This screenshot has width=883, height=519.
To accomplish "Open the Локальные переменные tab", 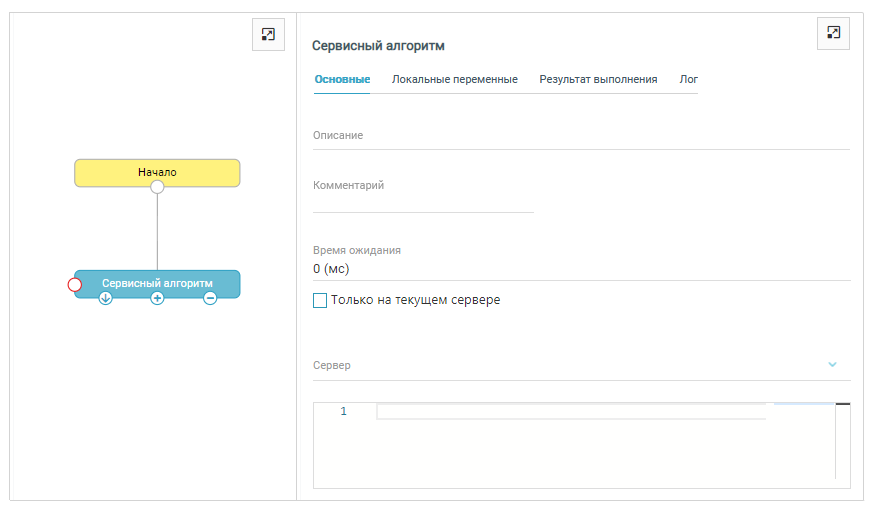I will click(454, 80).
